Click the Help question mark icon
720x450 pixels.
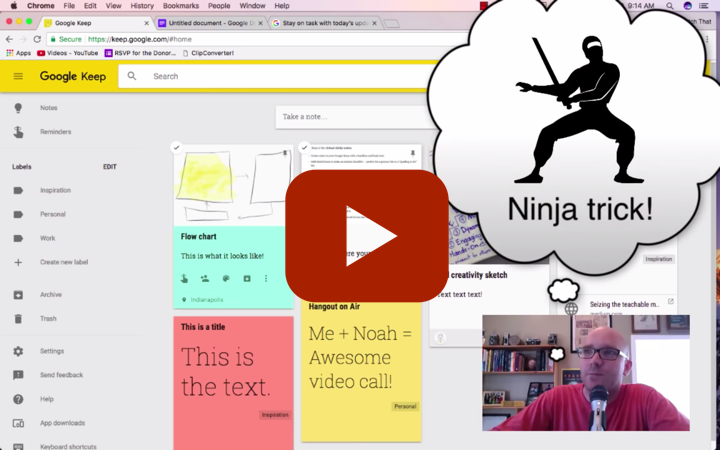(x=18, y=399)
